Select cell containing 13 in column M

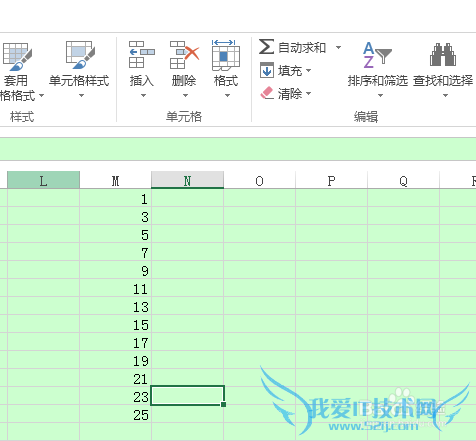[115, 307]
